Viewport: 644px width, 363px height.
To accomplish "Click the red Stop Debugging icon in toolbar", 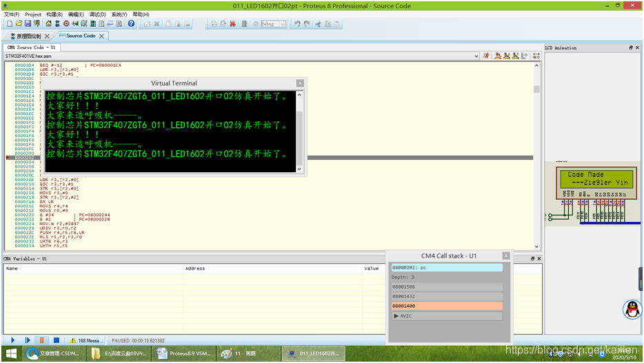I will (x=232, y=24).
